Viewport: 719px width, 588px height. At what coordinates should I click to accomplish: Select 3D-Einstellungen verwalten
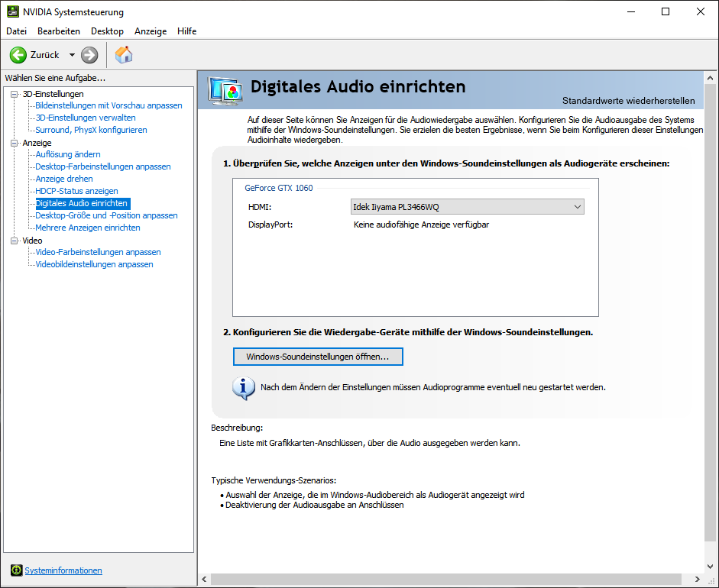86,118
